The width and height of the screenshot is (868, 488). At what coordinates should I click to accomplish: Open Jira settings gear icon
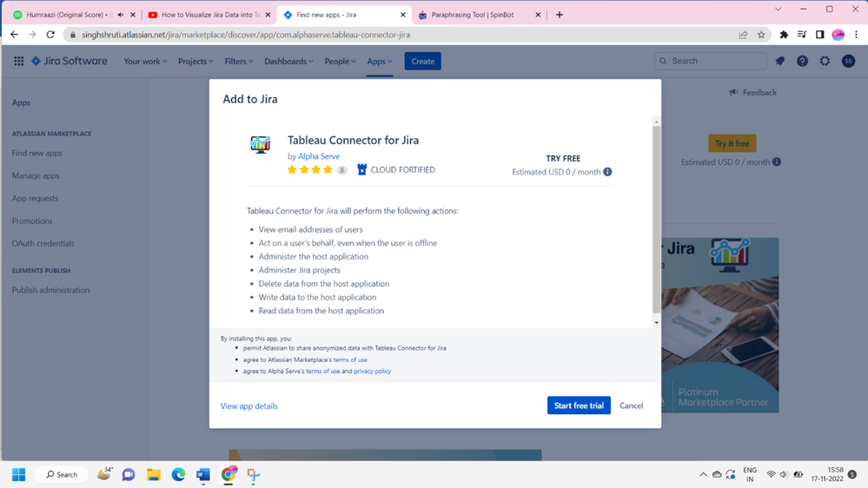pyautogui.click(x=825, y=62)
